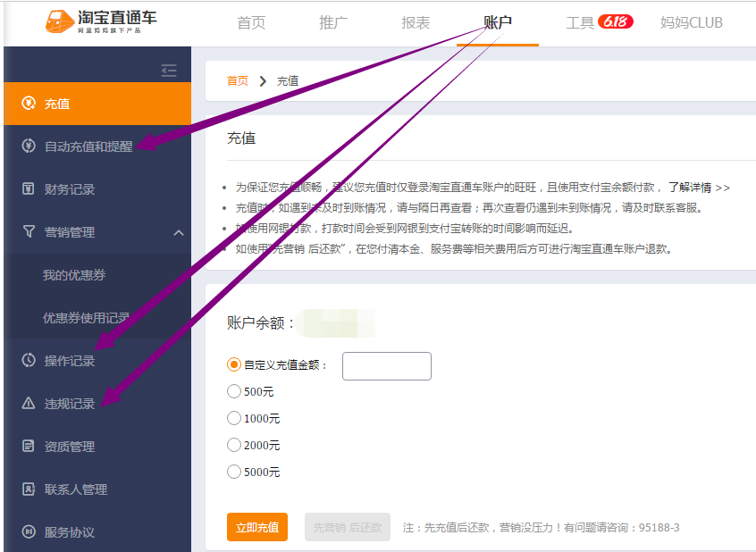The height and width of the screenshot is (552, 756).
Task: Switch to the 报表 tab
Action: coord(416,22)
